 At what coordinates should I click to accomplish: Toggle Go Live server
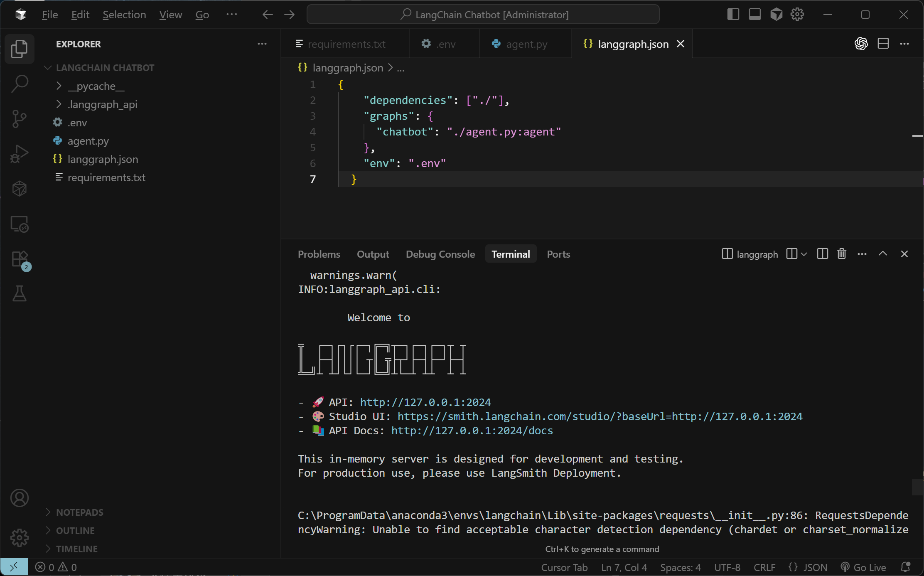click(x=863, y=567)
